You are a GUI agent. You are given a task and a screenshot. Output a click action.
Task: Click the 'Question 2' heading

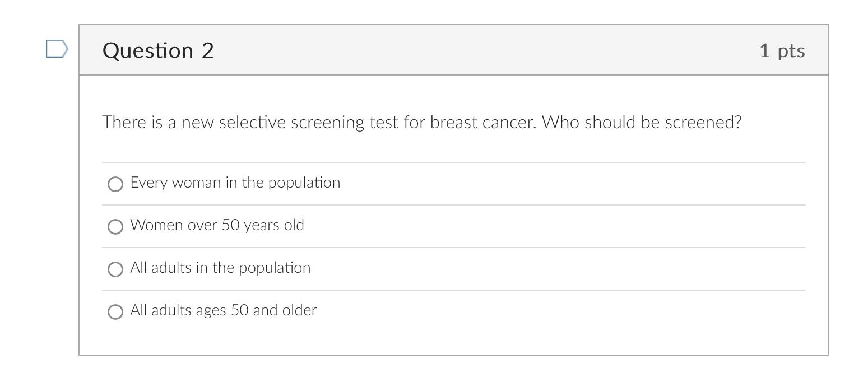[158, 50]
